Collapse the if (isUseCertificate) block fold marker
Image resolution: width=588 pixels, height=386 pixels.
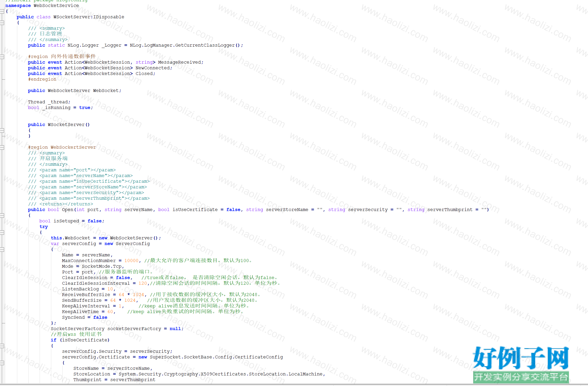[2, 346]
